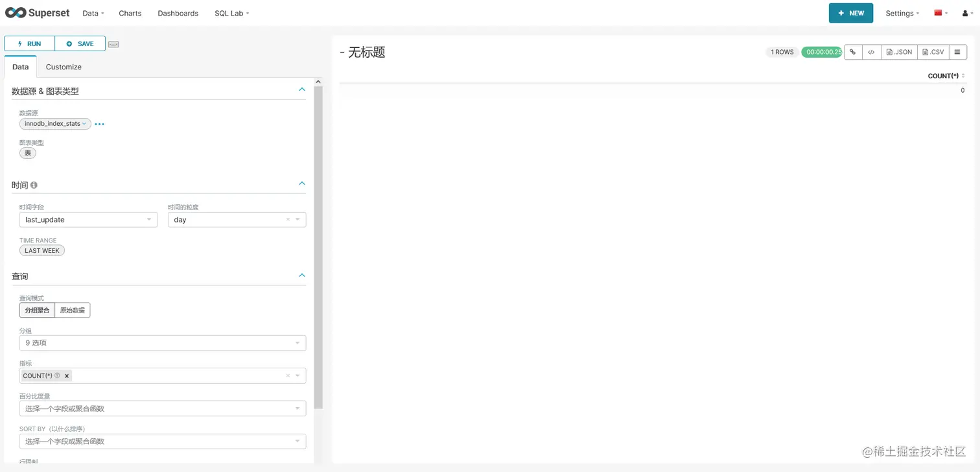The height and width of the screenshot is (472, 980).
Task: Open the datasource options via the ellipsis icon
Action: [99, 124]
